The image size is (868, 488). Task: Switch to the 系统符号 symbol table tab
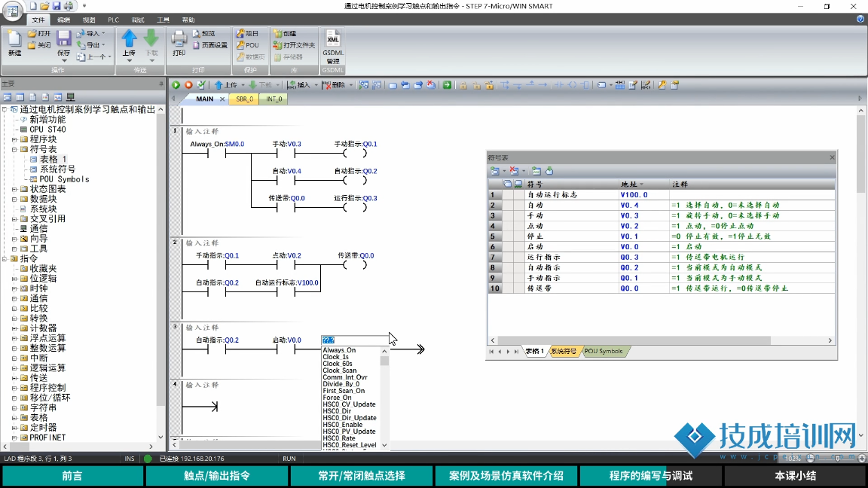click(564, 352)
